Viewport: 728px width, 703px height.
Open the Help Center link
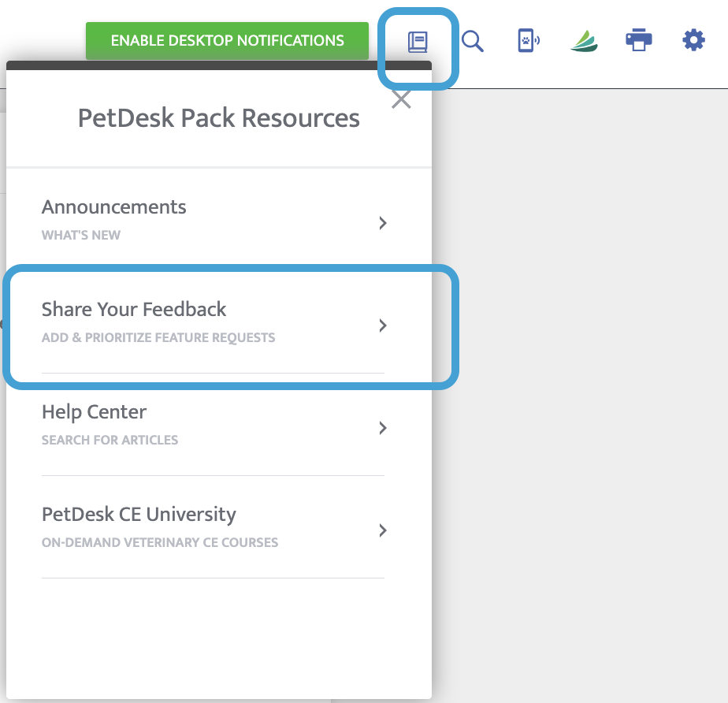94,412
